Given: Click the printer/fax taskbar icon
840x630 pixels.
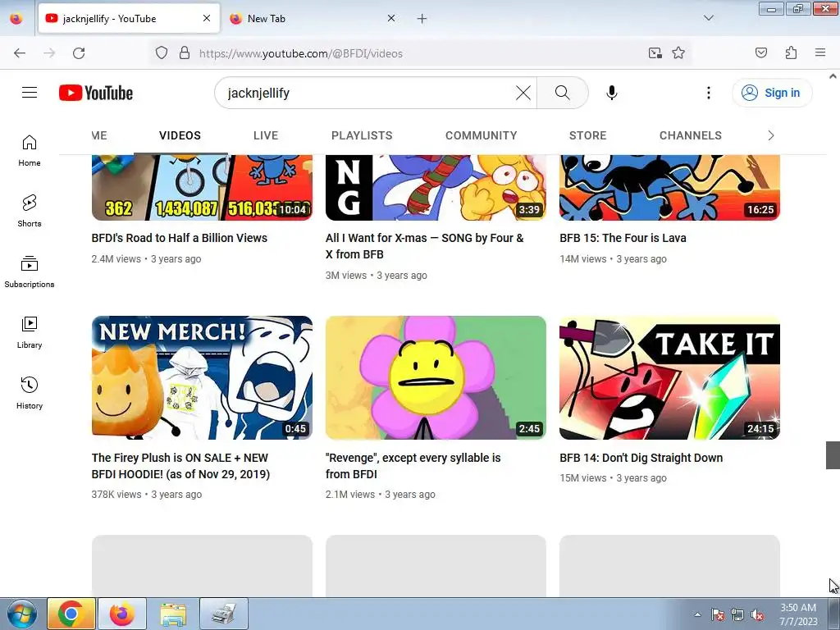Looking at the screenshot, I should pos(224,614).
